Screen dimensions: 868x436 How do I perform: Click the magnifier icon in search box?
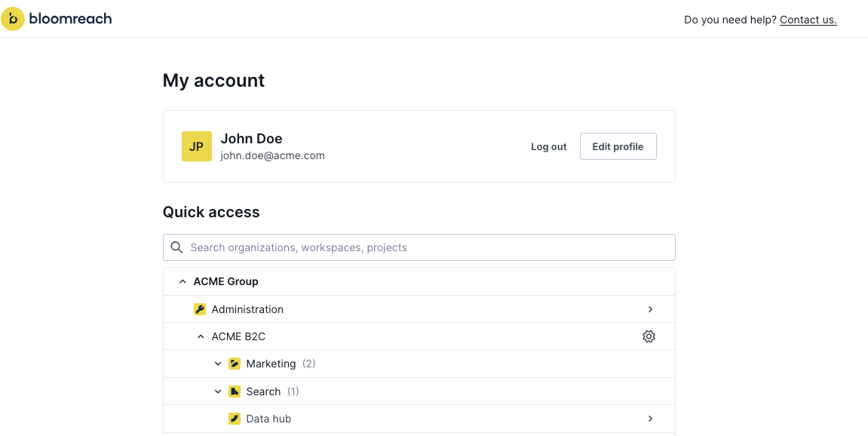176,247
